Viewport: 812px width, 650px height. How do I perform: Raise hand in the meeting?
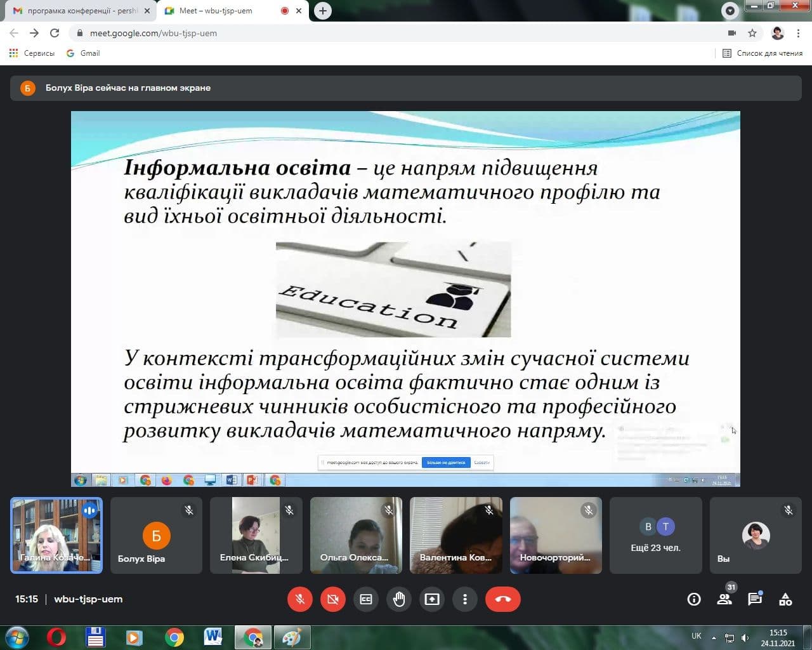click(x=399, y=599)
